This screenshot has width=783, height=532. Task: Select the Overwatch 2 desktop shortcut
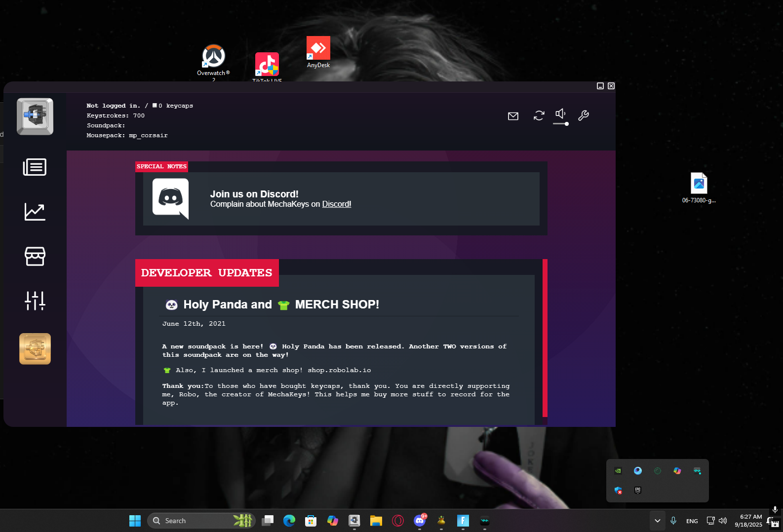(214, 62)
